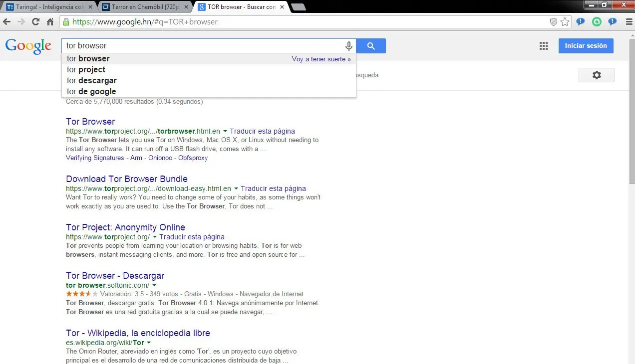Expand arrow beside torbrowser.html.en URL
Viewport: 635px width, 364px height.
(x=225, y=132)
